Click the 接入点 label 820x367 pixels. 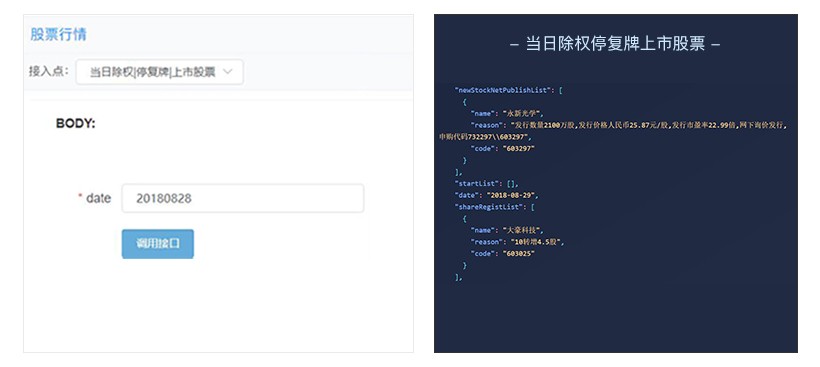pos(48,72)
